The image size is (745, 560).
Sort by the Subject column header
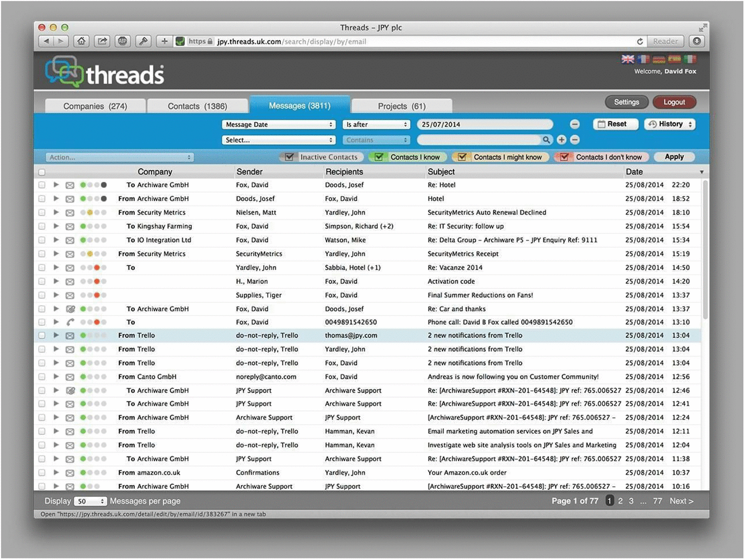[441, 172]
